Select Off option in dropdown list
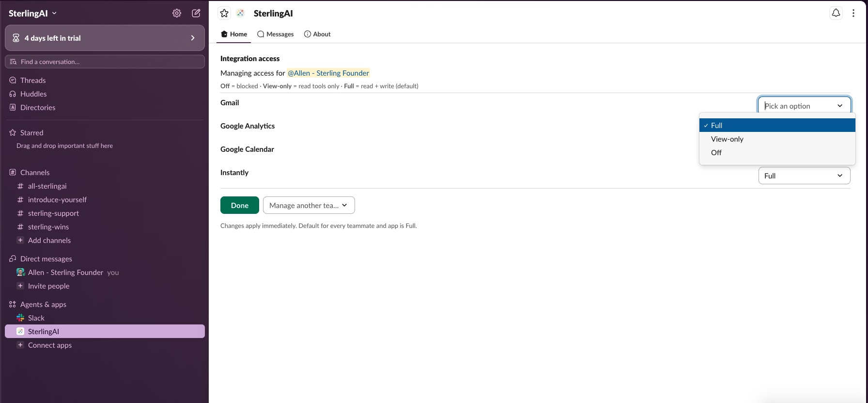This screenshot has width=868, height=403. coord(777,152)
